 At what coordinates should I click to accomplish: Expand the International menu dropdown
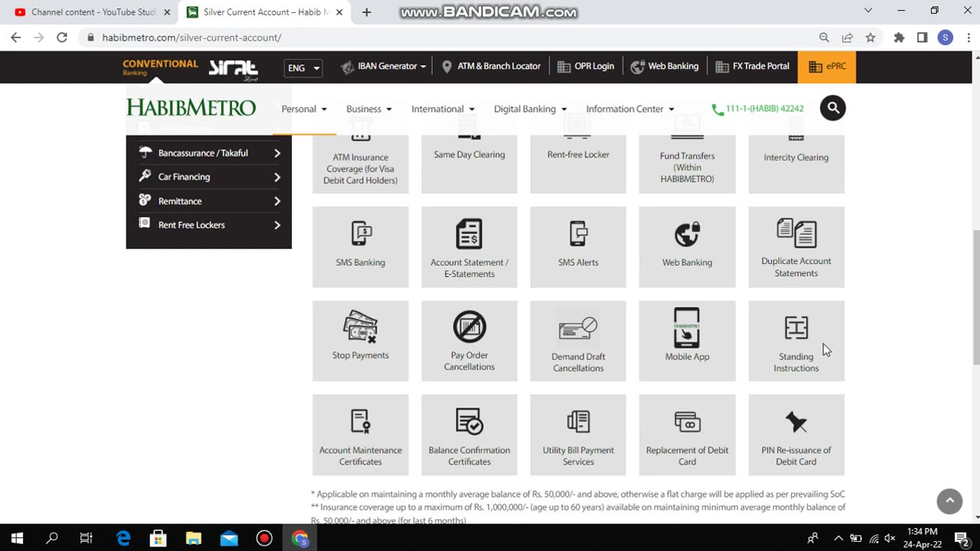[x=443, y=109]
